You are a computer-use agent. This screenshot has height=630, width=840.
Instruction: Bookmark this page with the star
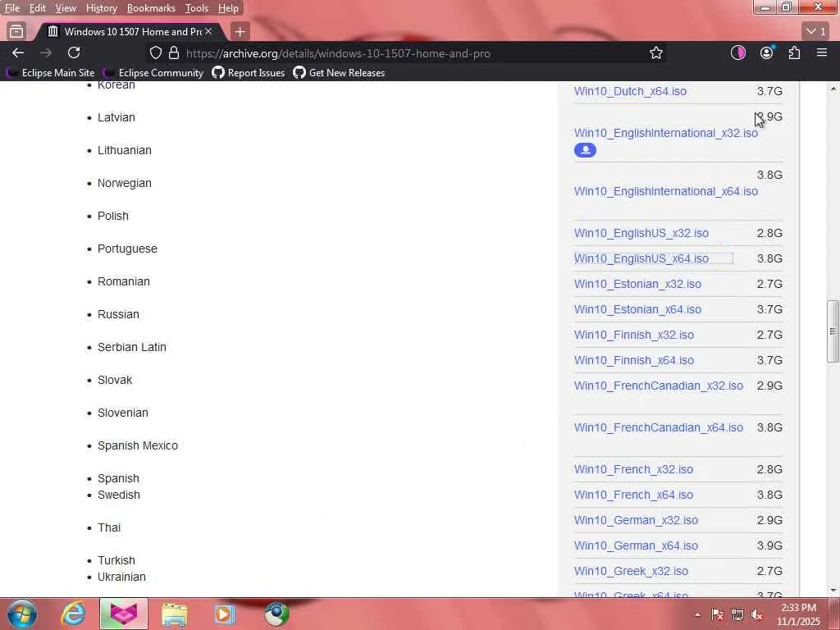tap(656, 53)
